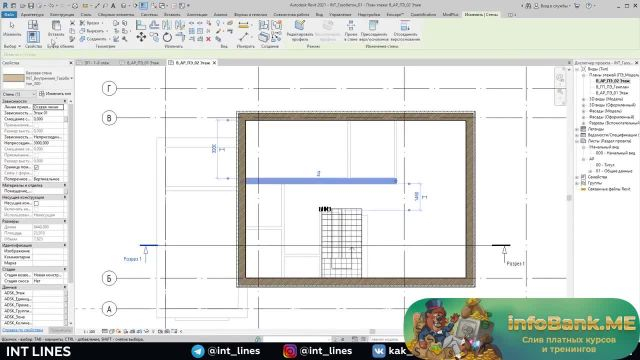
Task: Click the red Delete X icon
Action: click(208, 39)
